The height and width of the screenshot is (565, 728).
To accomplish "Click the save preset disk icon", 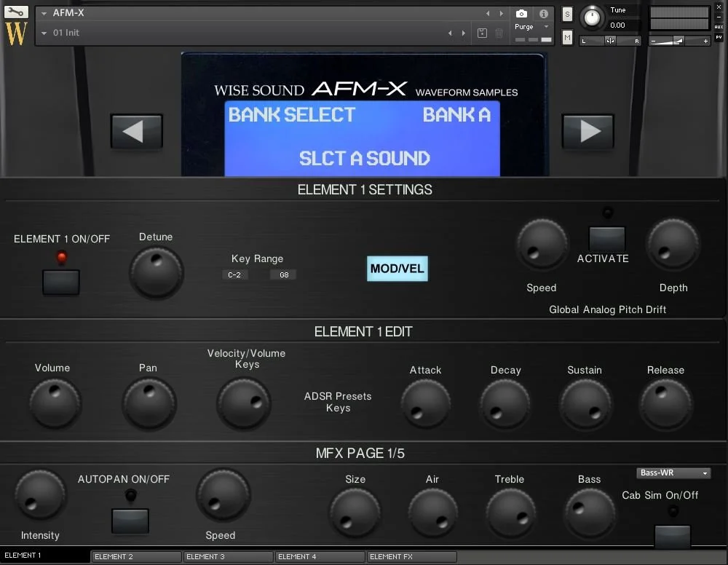I will pyautogui.click(x=483, y=33).
